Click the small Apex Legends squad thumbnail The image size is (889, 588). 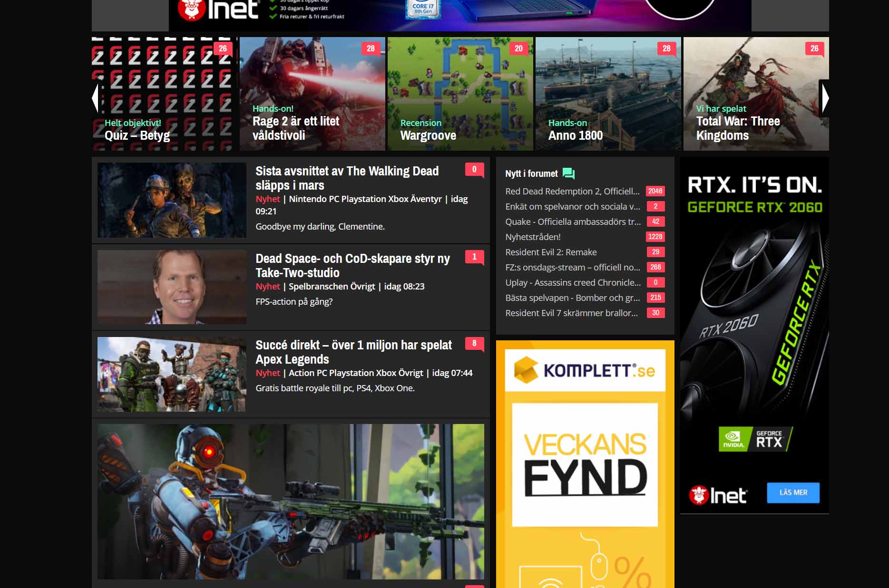(x=172, y=374)
